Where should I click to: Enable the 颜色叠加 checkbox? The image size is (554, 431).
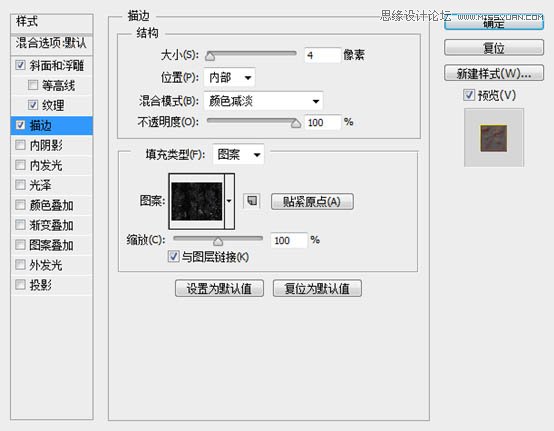20,205
